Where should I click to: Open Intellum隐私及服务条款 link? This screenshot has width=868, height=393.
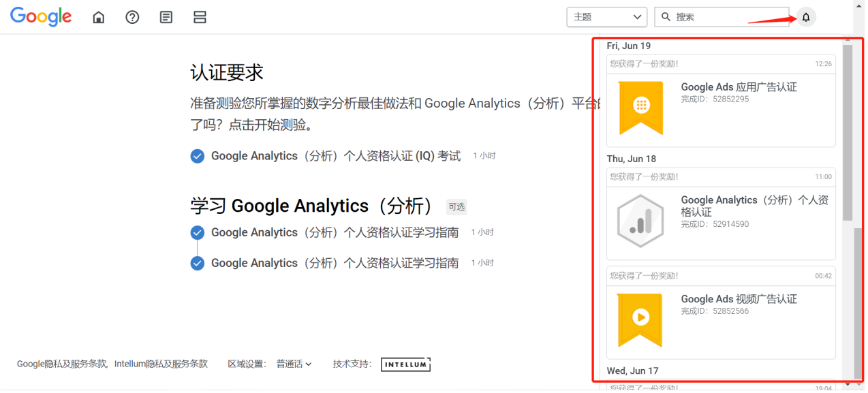click(x=161, y=364)
